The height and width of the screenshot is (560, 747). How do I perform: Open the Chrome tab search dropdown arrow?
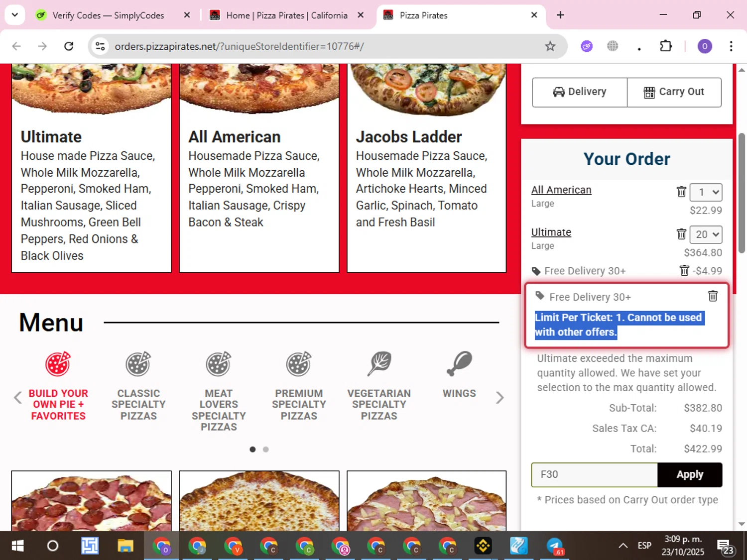tap(15, 15)
